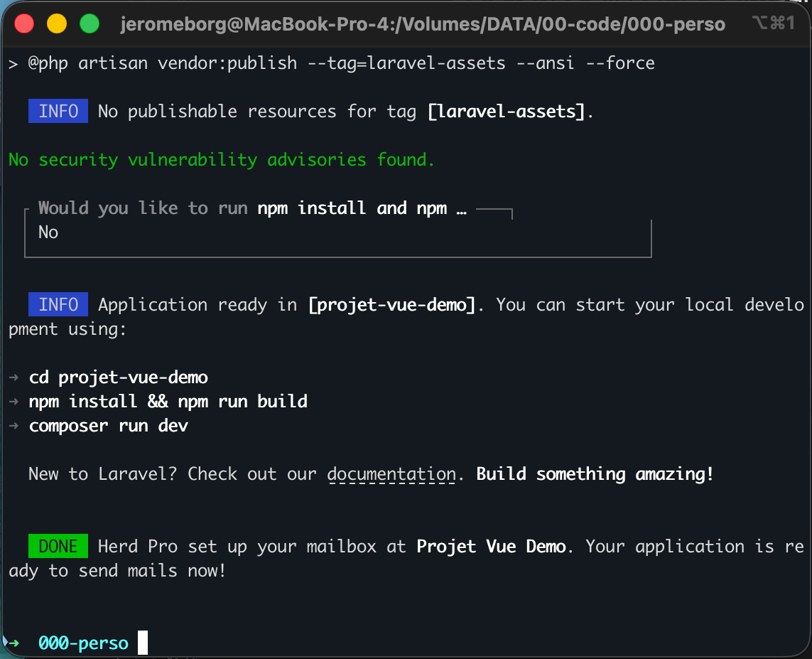812x659 pixels.
Task: Click the bold '[laravel-assets]' tag text
Action: [x=509, y=112]
